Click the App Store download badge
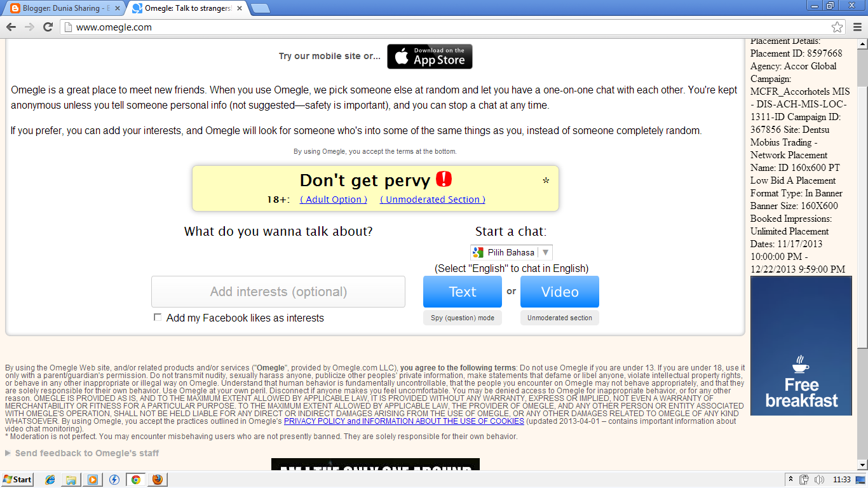The image size is (868, 488). 430,57
